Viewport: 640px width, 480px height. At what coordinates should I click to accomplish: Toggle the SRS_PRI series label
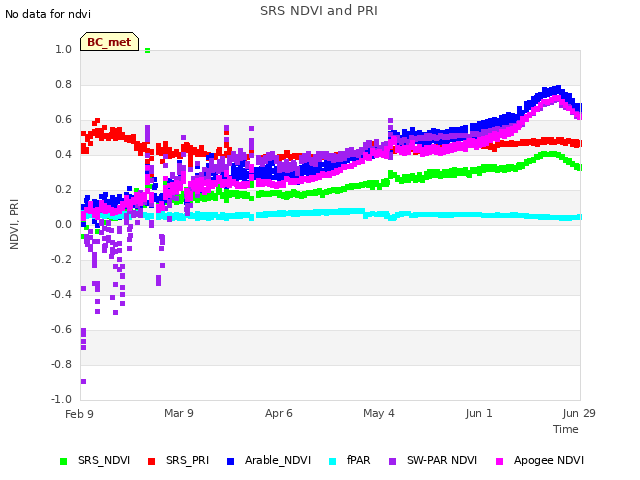tap(187, 460)
